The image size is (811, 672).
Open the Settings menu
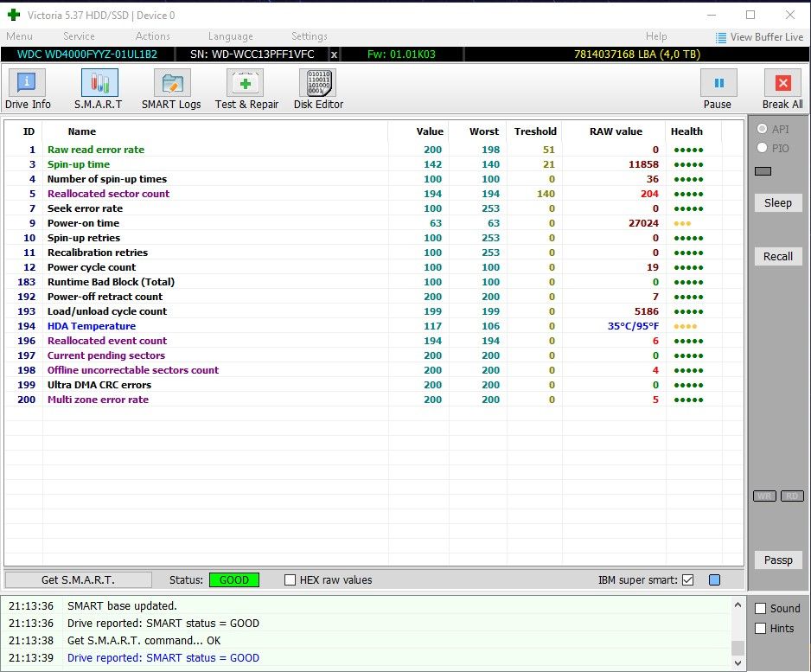point(310,36)
